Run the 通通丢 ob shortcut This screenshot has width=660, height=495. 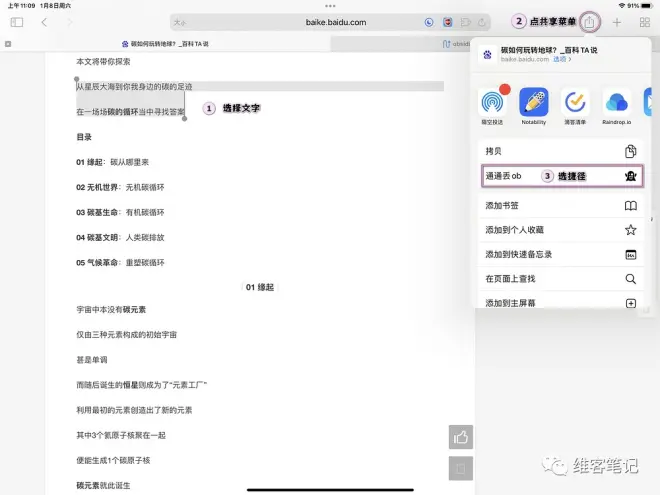coord(562,176)
